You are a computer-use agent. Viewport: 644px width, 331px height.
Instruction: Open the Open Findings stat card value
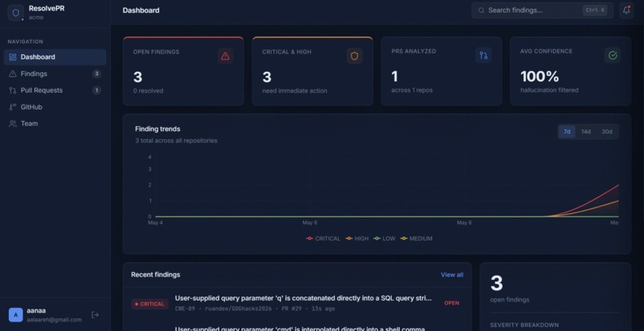[137, 77]
